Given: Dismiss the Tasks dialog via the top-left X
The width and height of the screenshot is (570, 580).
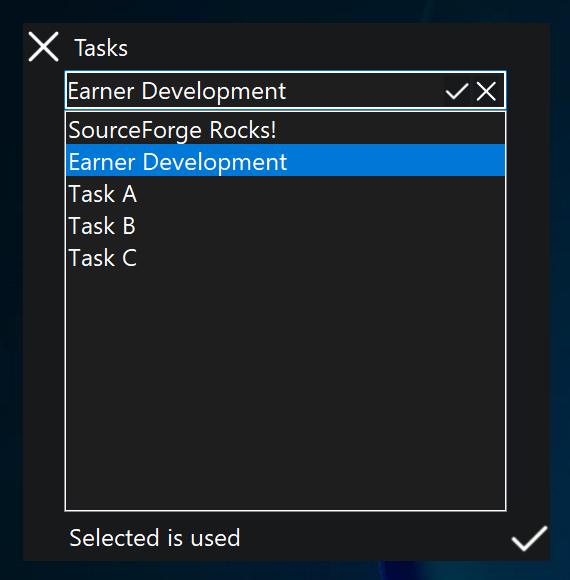Looking at the screenshot, I should point(43,47).
